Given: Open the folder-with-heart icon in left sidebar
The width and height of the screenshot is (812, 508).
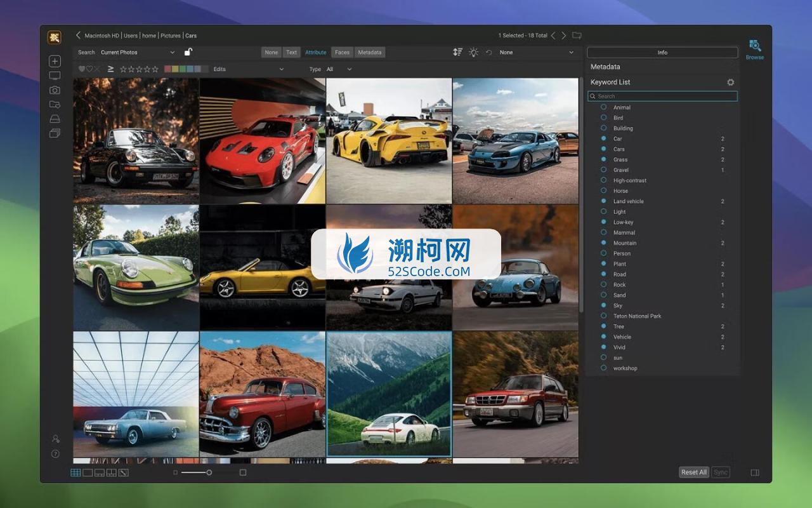Looking at the screenshot, I should [x=55, y=104].
